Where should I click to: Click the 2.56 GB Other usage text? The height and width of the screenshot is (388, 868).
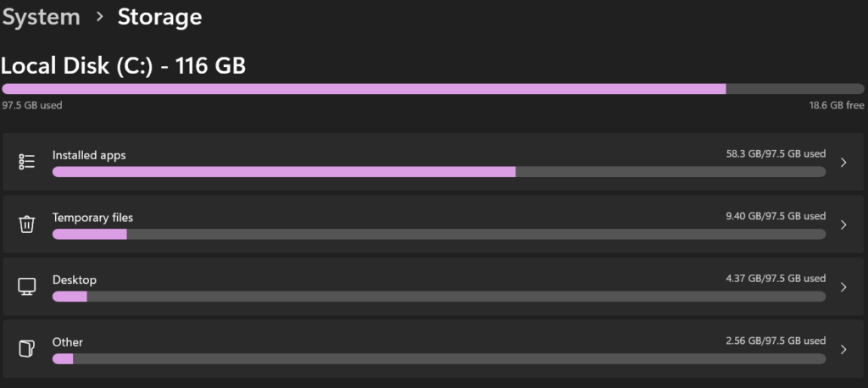pos(776,341)
